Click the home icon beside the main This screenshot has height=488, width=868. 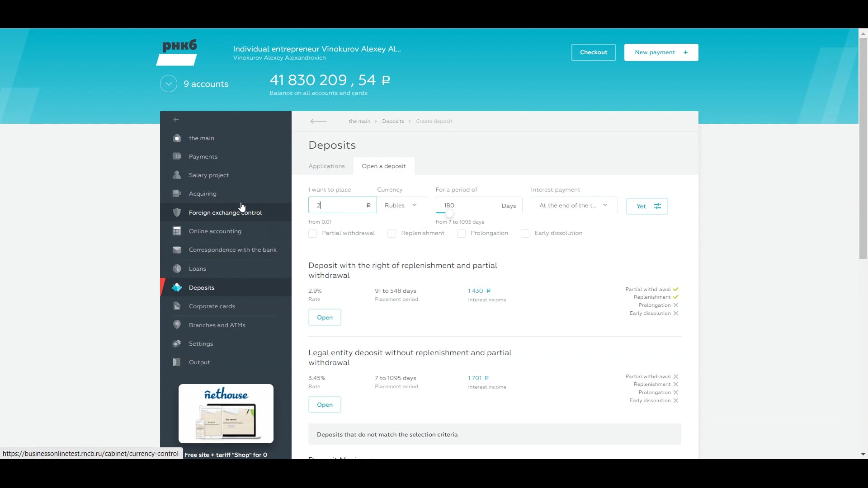point(177,138)
